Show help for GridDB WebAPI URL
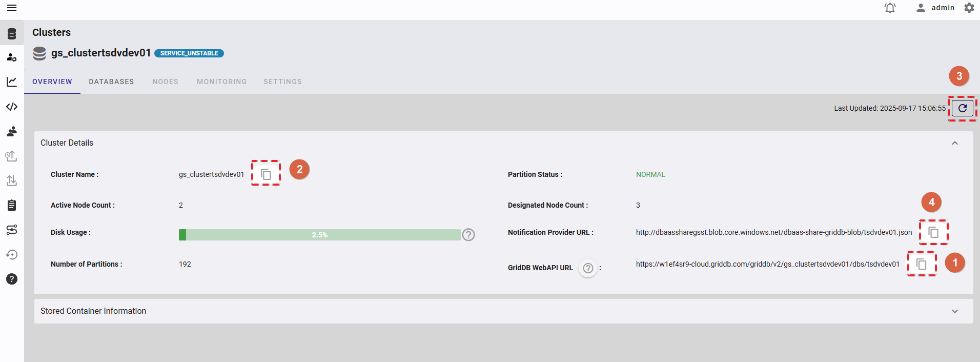The width and height of the screenshot is (980, 362). pyautogui.click(x=588, y=268)
